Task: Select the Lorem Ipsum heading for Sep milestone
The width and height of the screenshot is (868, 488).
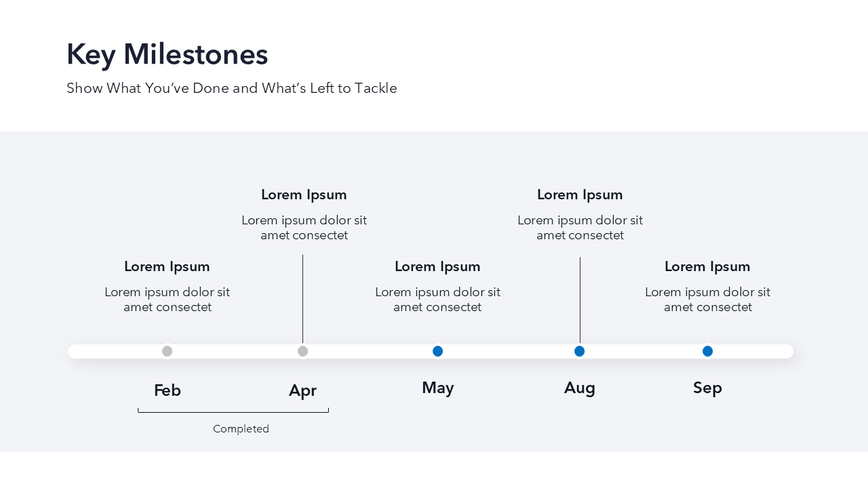Action: click(707, 266)
